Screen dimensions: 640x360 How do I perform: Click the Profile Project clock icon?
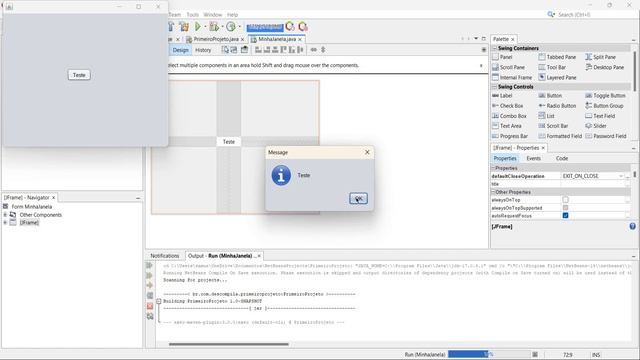pyautogui.click(x=231, y=27)
